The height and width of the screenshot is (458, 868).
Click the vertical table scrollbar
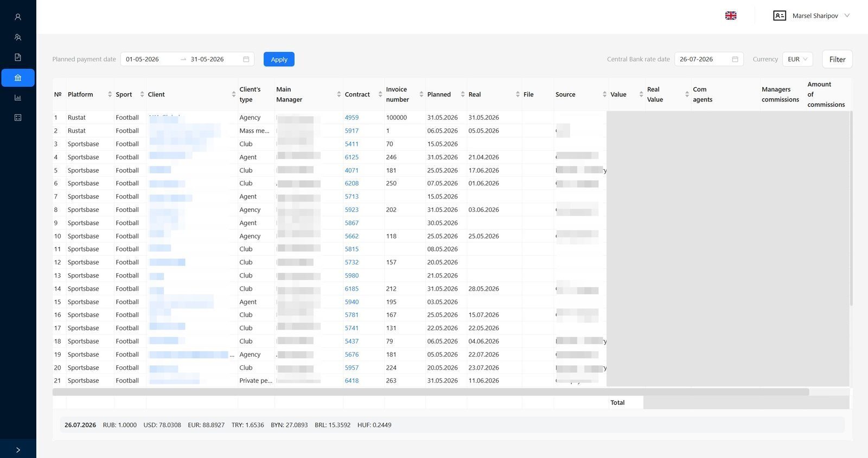(851, 208)
